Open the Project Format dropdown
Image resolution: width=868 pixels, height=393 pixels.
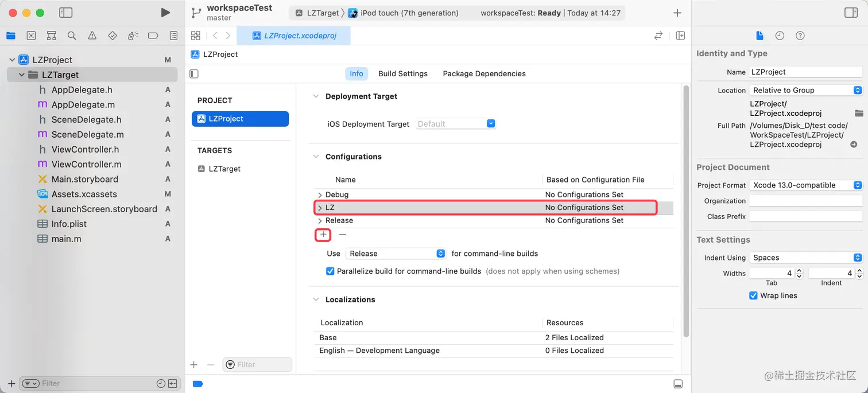point(806,185)
